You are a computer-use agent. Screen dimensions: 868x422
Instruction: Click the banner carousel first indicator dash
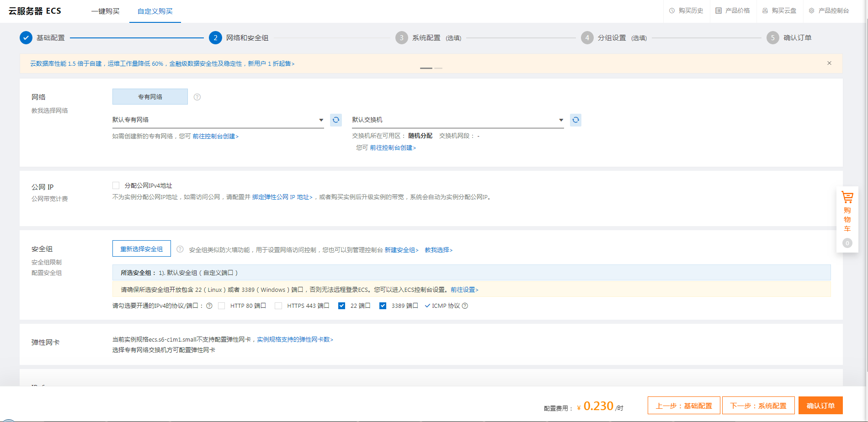click(426, 68)
